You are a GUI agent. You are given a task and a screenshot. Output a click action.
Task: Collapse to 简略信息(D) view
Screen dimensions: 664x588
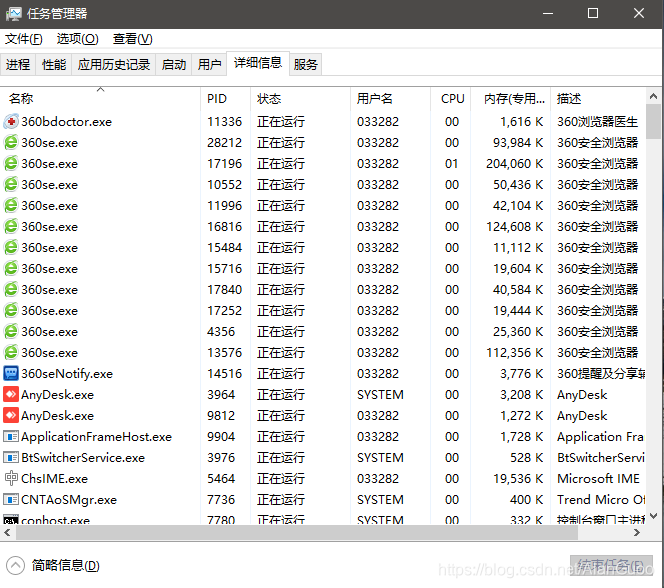53,566
